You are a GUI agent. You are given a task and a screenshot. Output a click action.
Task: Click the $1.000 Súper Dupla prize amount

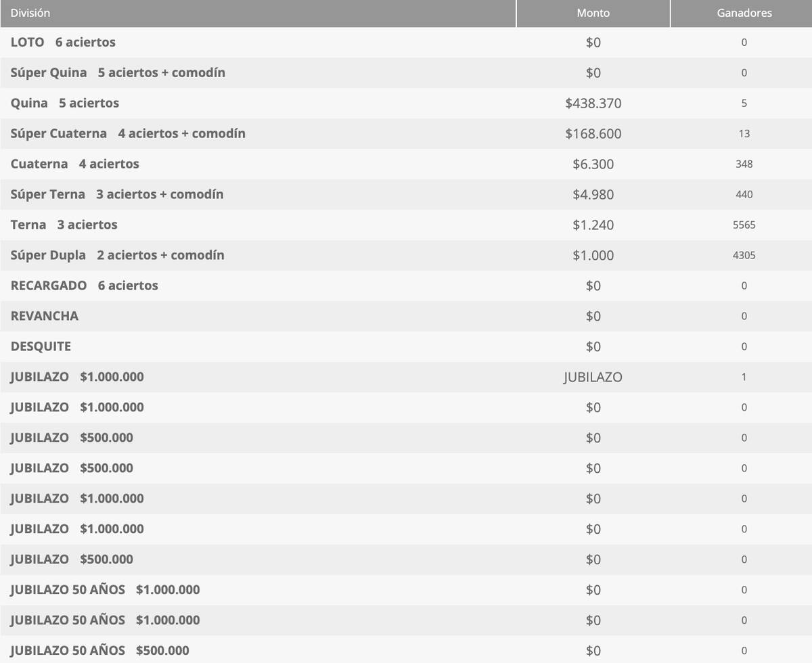pos(593,255)
